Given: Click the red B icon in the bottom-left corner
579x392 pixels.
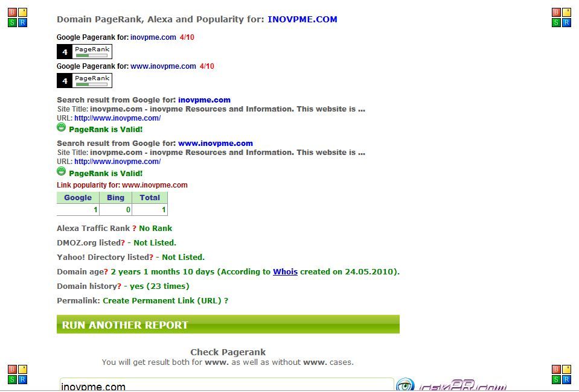Looking at the screenshot, I should (12, 369).
